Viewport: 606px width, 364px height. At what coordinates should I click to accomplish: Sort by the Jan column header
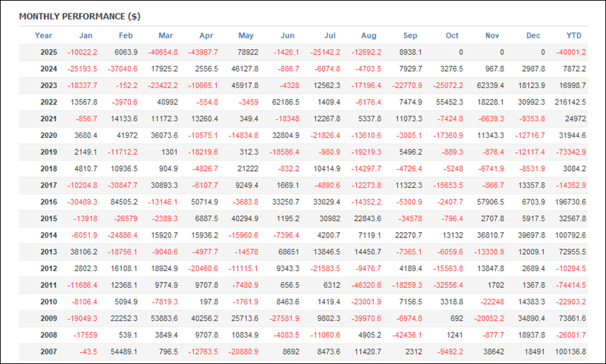(x=86, y=36)
